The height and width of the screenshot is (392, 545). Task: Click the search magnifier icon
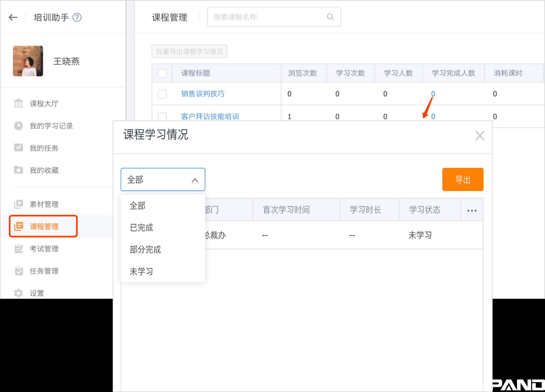[x=330, y=17]
